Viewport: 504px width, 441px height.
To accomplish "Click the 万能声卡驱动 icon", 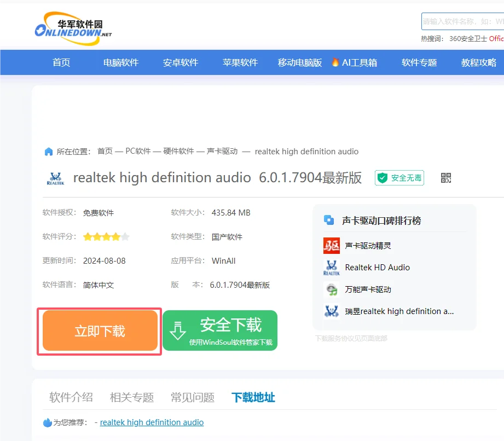I will click(x=332, y=289).
